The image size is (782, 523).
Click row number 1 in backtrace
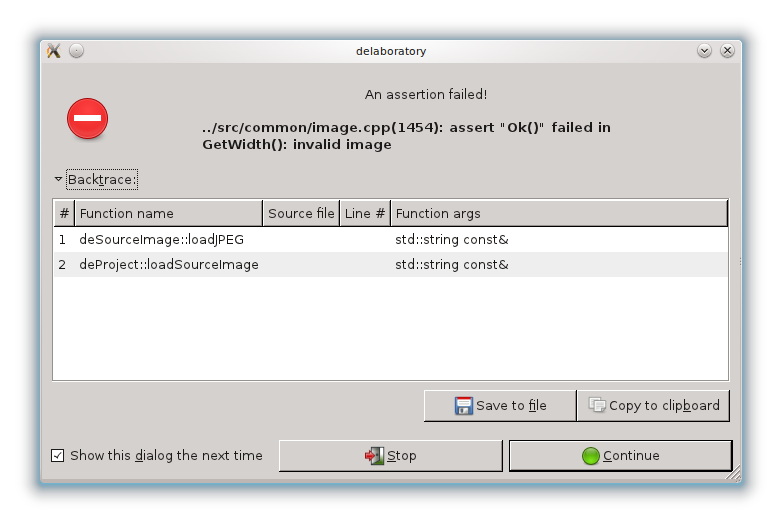coord(62,240)
